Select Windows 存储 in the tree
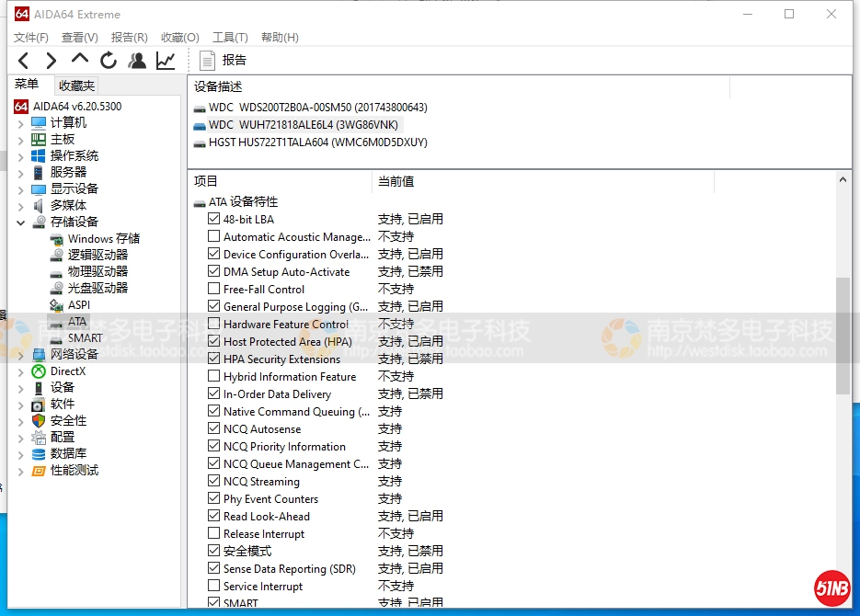This screenshot has width=860, height=616. 104,239
